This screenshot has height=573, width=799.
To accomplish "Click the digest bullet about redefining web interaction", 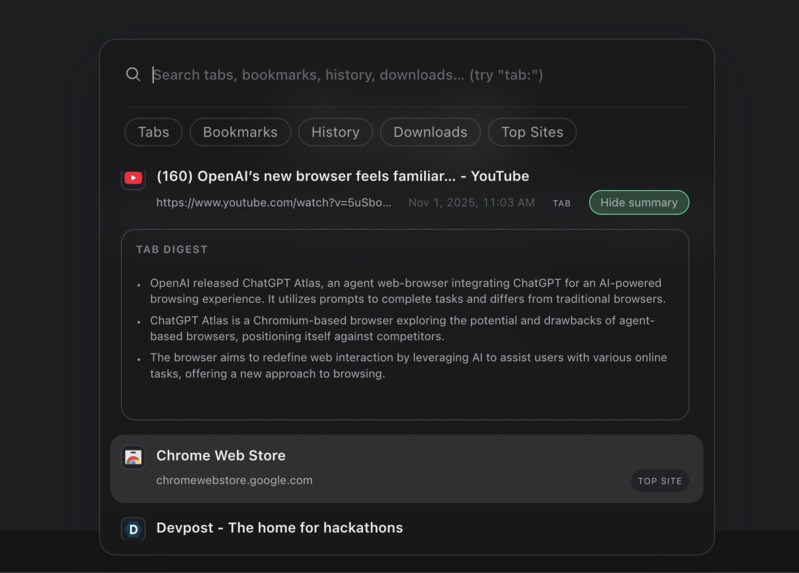I will click(x=408, y=366).
